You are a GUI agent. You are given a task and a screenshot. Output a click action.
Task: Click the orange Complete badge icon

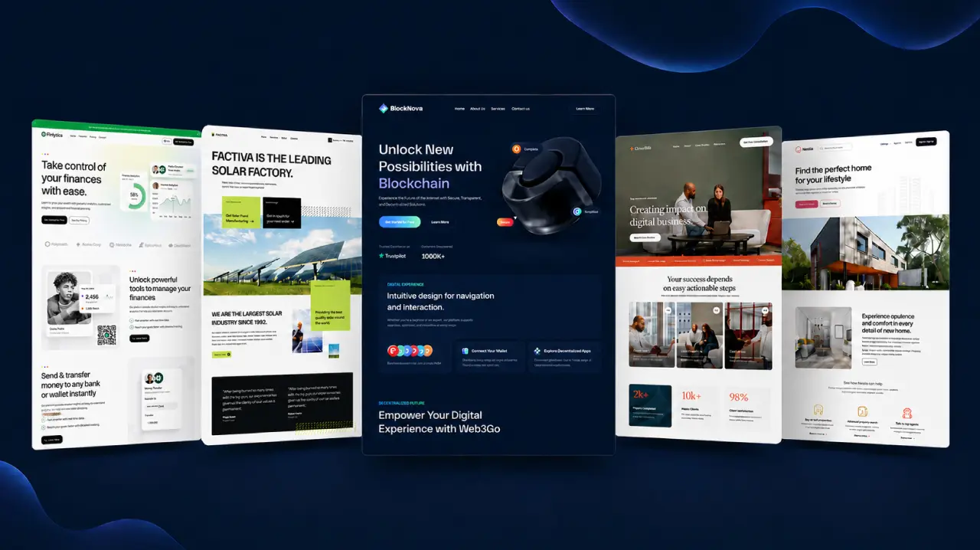point(517,149)
